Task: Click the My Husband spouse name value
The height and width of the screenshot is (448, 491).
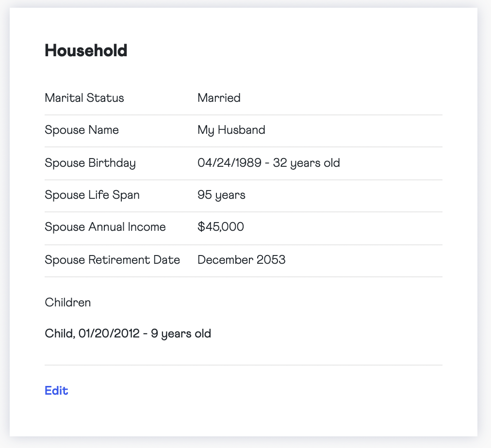Action: 231,130
